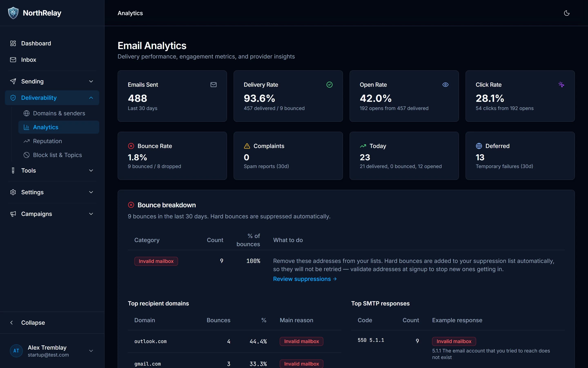Click the NorthRelay shield logo
The width and height of the screenshot is (588, 368).
(13, 13)
